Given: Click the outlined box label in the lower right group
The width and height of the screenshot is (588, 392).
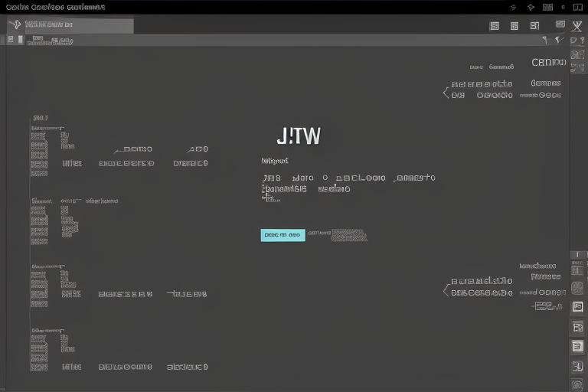Looking at the screenshot, I should point(544,306).
